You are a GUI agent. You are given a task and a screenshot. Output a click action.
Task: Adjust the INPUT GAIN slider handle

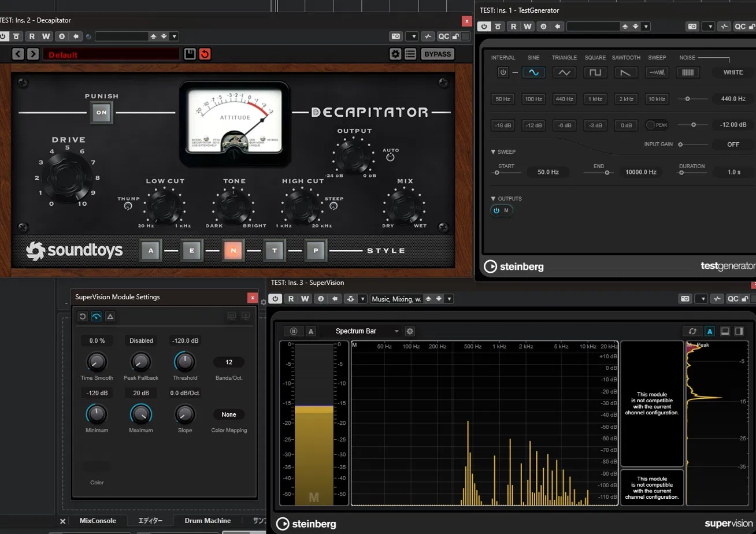coord(680,144)
